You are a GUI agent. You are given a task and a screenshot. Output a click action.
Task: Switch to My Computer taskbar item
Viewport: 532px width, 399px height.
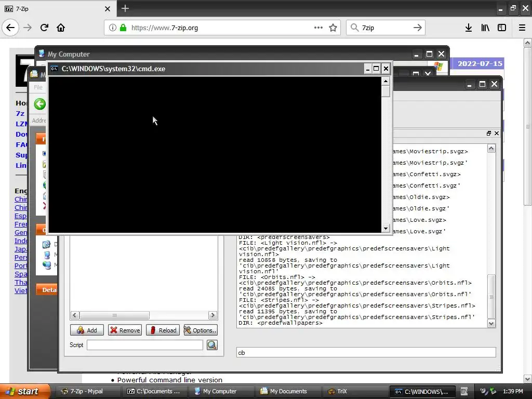click(x=220, y=391)
